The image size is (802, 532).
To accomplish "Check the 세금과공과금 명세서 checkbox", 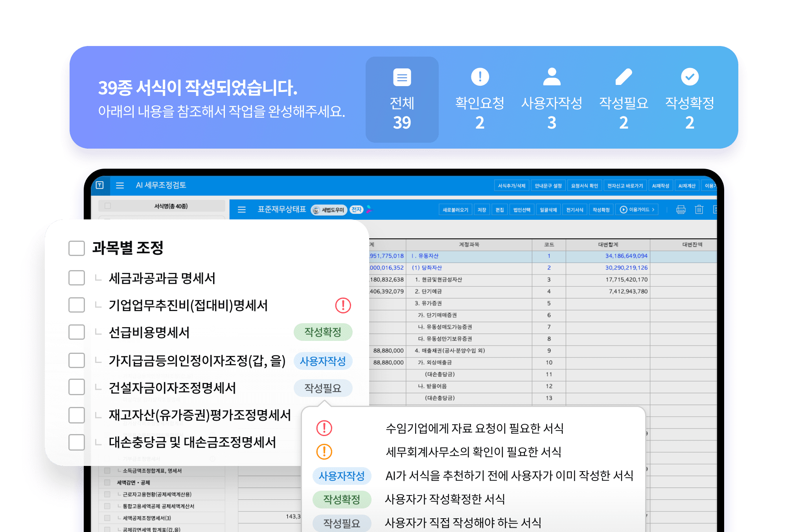I will click(77, 278).
